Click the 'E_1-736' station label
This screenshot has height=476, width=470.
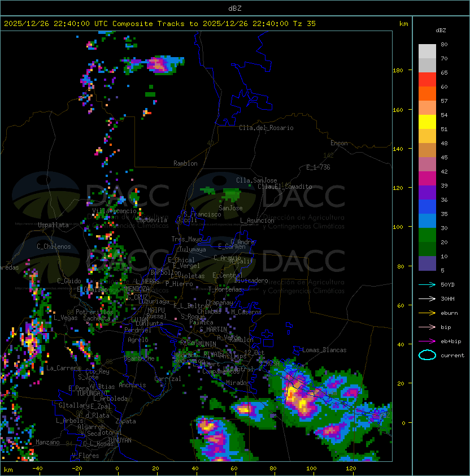[318, 167]
